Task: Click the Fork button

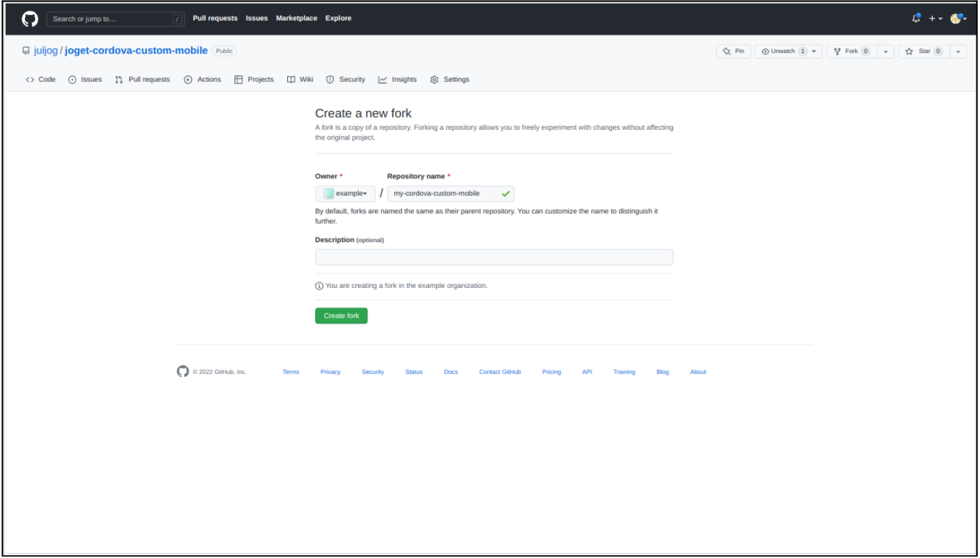Action: [x=852, y=51]
